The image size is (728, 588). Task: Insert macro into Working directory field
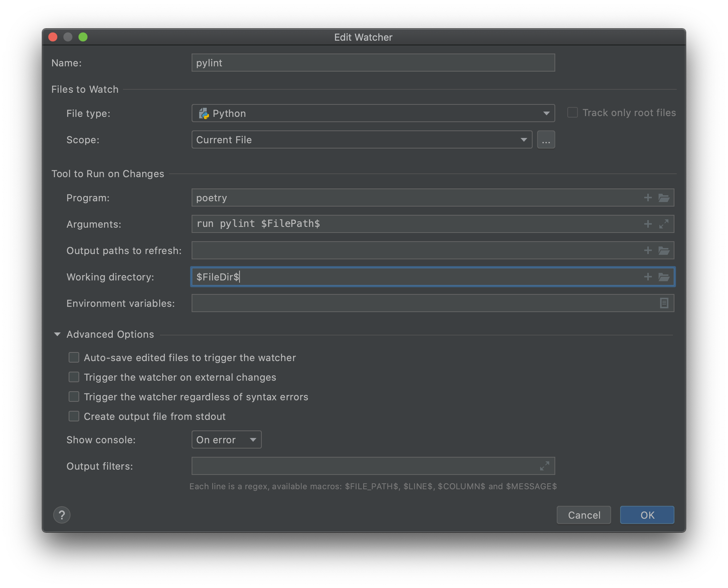[x=648, y=277]
